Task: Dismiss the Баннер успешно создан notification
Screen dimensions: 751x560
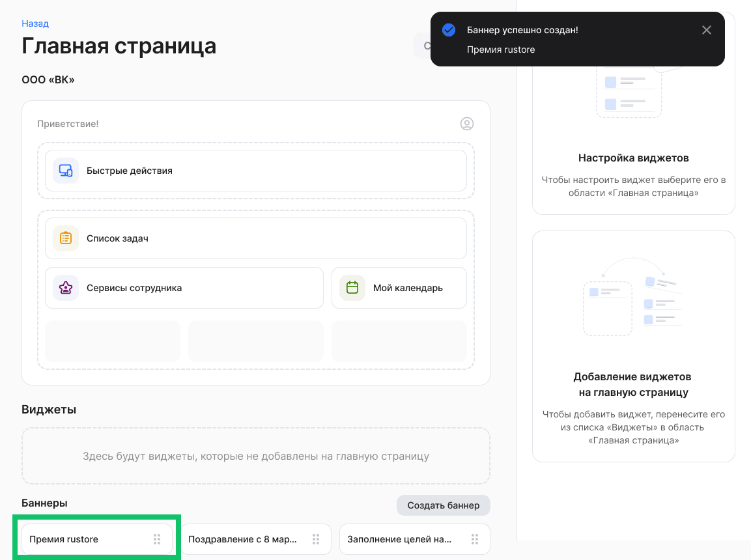Action: click(x=706, y=29)
